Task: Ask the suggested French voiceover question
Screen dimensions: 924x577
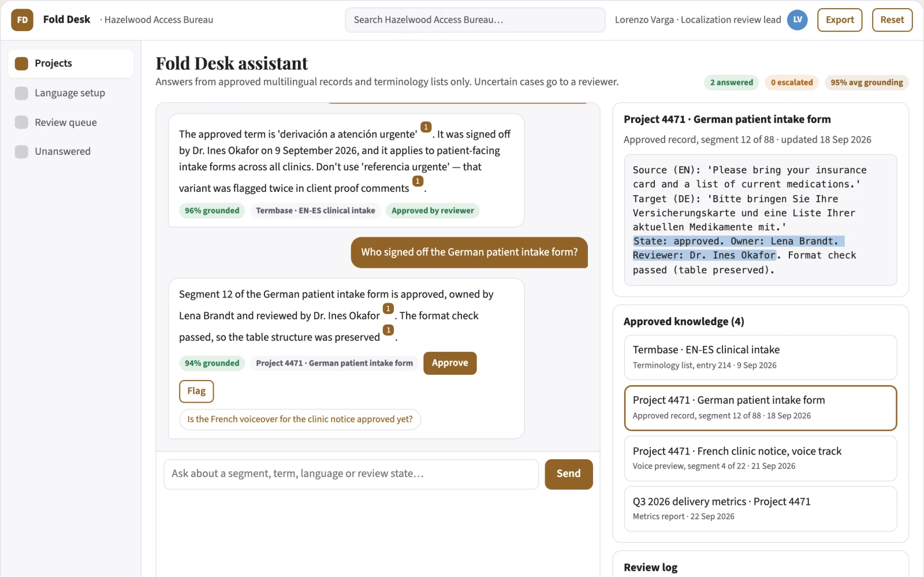Action: coord(300,419)
